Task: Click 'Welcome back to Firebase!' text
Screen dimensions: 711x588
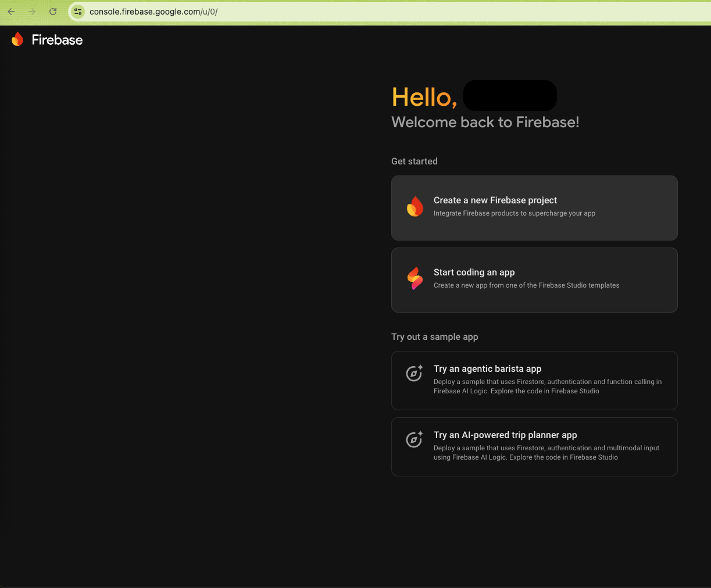Action: click(x=485, y=122)
